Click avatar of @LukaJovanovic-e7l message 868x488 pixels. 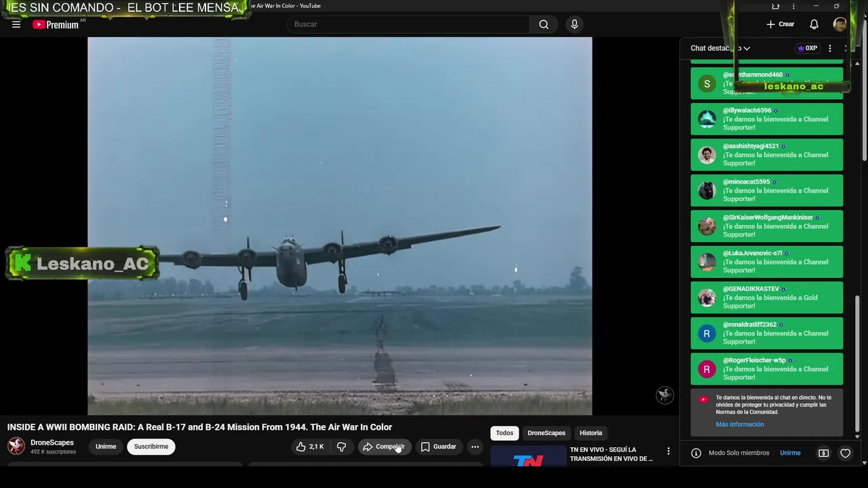coord(707,262)
